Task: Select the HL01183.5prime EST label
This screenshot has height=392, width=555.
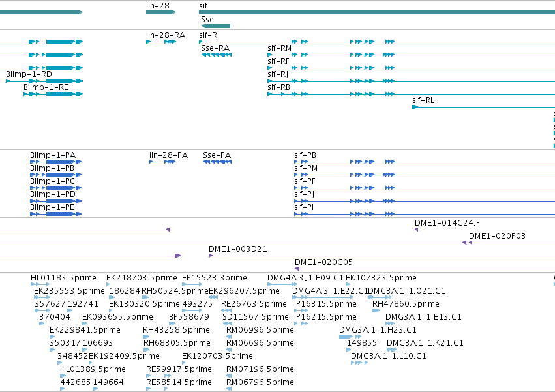Action: (x=63, y=278)
